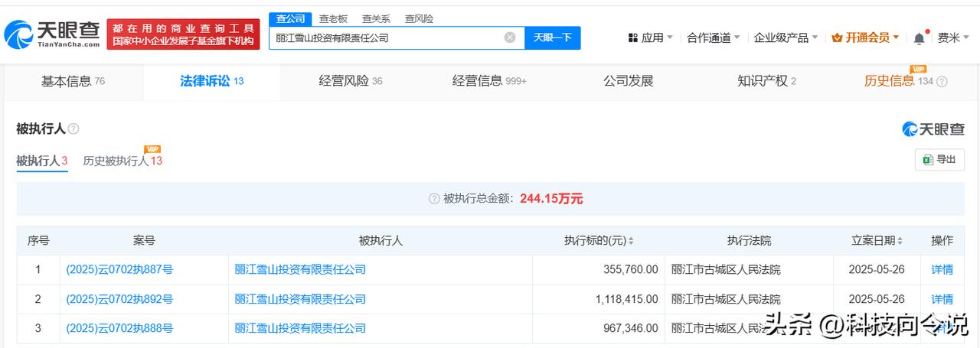Click the 天眼一下 search button
Screen dimensions: 980x348
552,37
